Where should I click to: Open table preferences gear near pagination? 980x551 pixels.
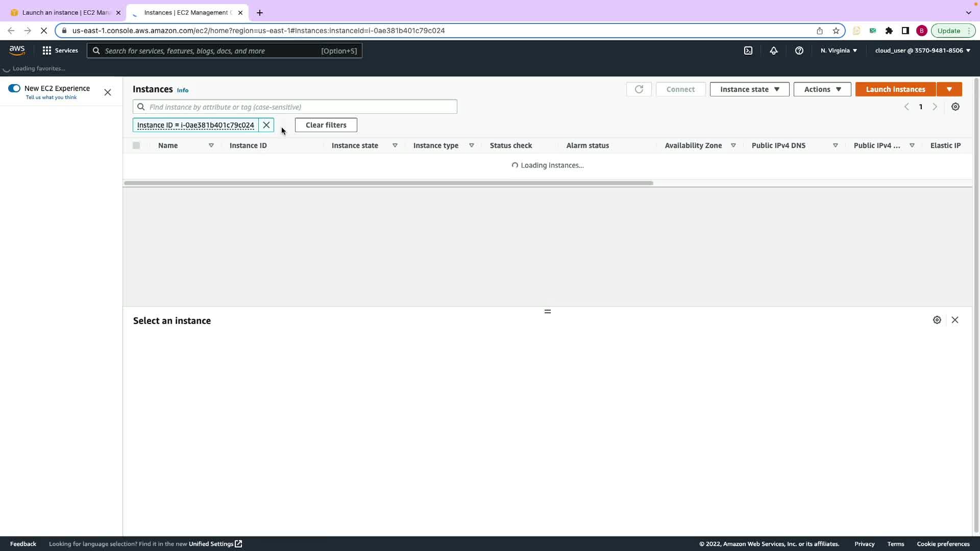click(955, 107)
